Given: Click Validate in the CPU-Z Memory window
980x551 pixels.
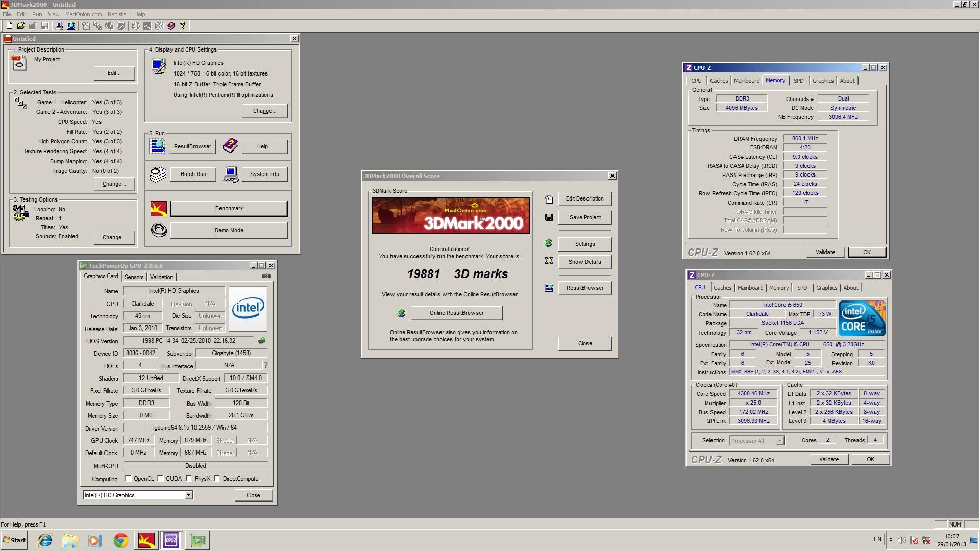Looking at the screenshot, I should [x=825, y=252].
